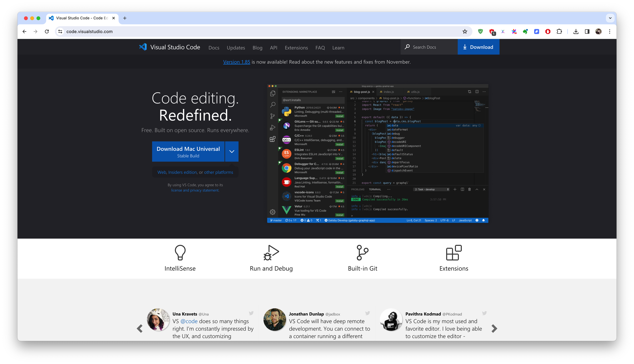Screen dimensions: 634x364
Task: Click the green evernote-style extension icon
Action: pyautogui.click(x=525, y=32)
